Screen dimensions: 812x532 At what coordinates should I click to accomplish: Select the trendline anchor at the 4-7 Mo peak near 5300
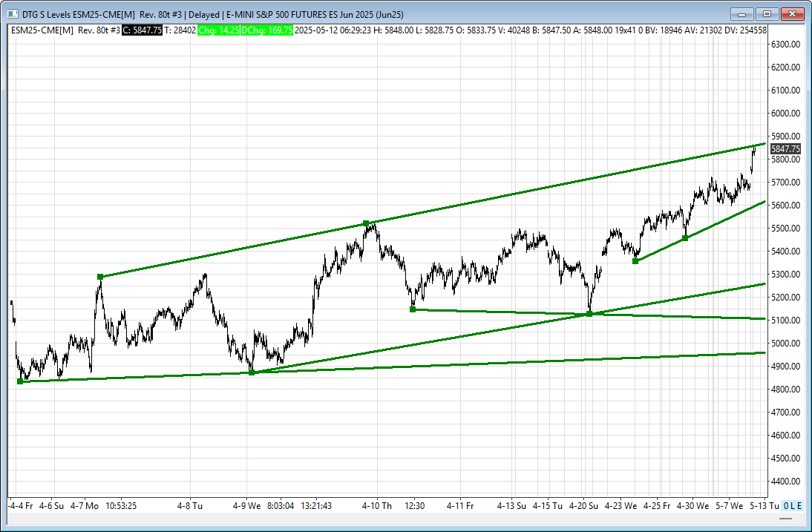100,277
